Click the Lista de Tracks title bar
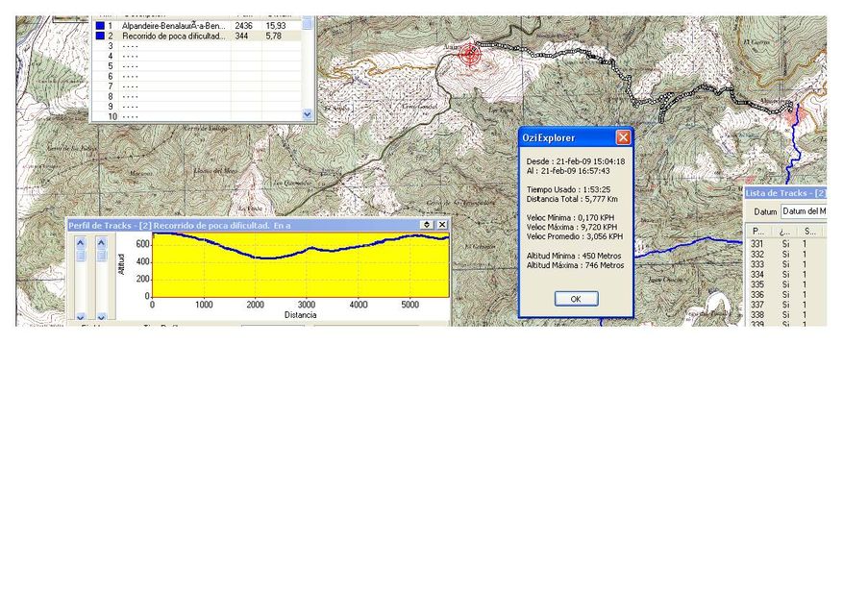The width and height of the screenshot is (868, 614). [x=785, y=193]
